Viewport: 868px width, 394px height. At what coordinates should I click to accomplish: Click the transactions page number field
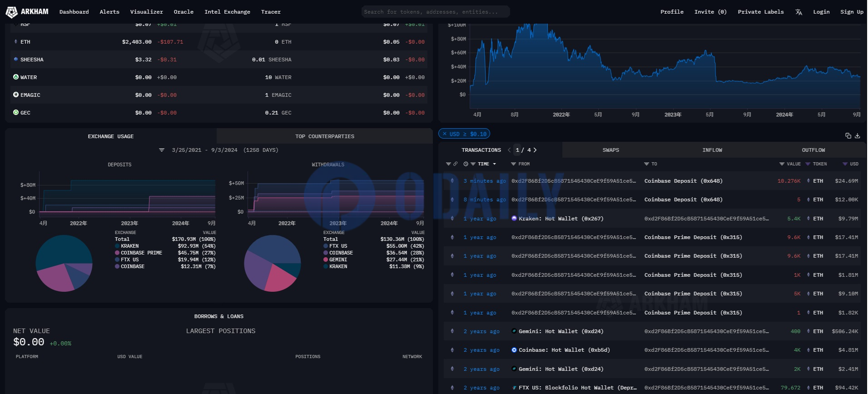tap(517, 150)
